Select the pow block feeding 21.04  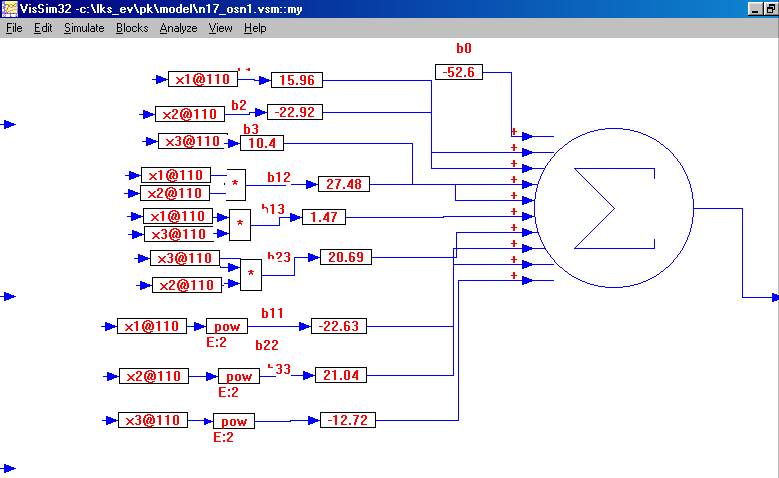tap(238, 376)
